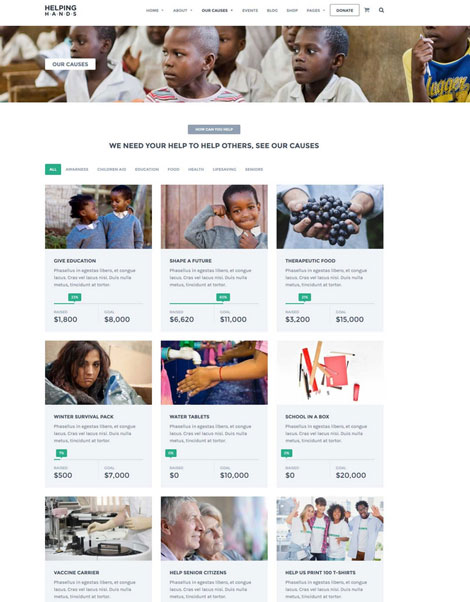Screen dimensions: 470x602
Task: Click Shape a Future progress bar
Action: pyautogui.click(x=214, y=303)
